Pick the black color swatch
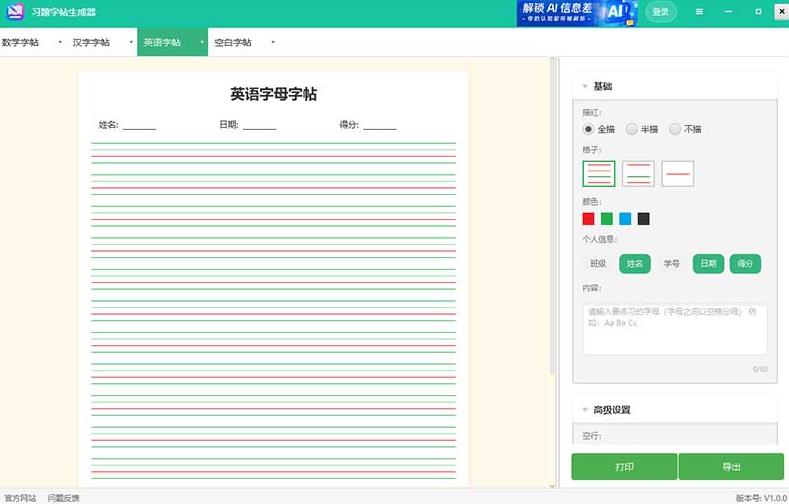The image size is (789, 504). click(x=644, y=219)
